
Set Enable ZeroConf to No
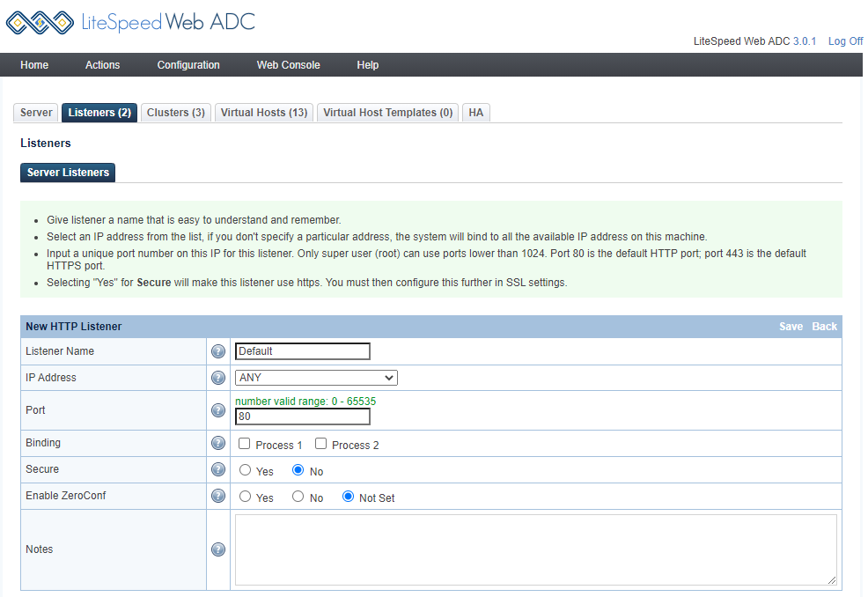coord(298,497)
